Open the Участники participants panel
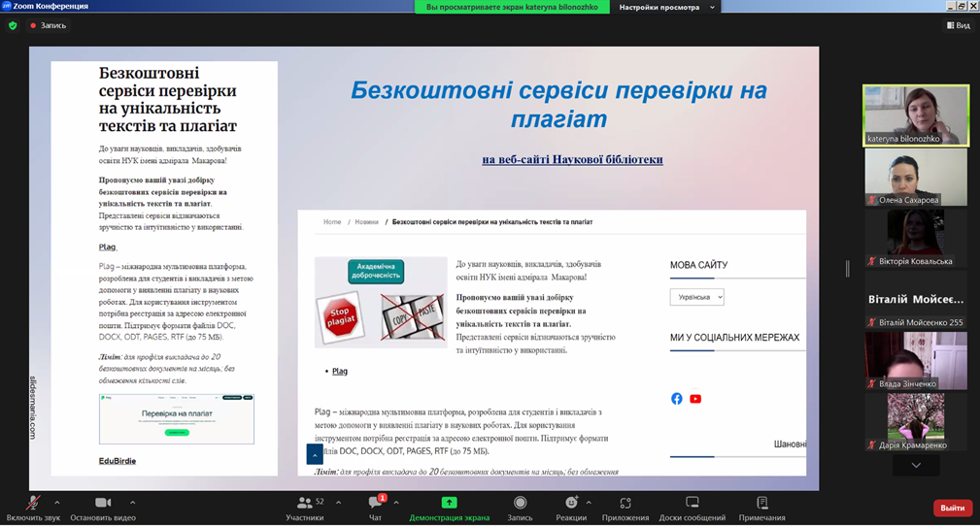Image resolution: width=980 pixels, height=526 pixels. [x=305, y=504]
